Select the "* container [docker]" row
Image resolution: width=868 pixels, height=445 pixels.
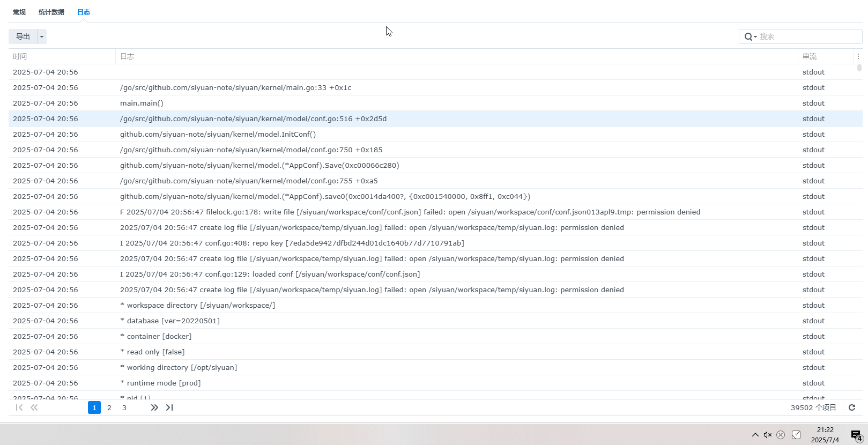[x=435, y=336]
